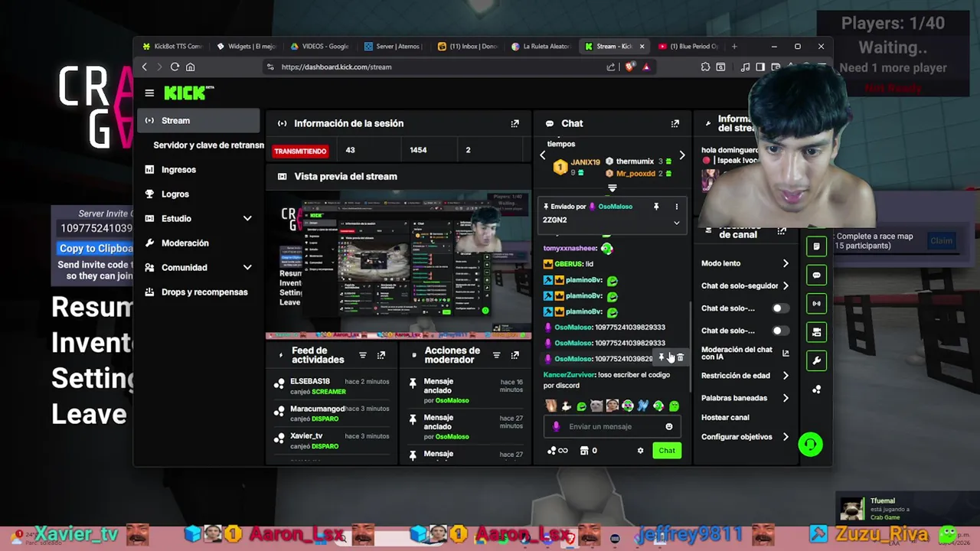The width and height of the screenshot is (980, 551).
Task: Click the Brave shields icon in address bar
Action: click(629, 67)
